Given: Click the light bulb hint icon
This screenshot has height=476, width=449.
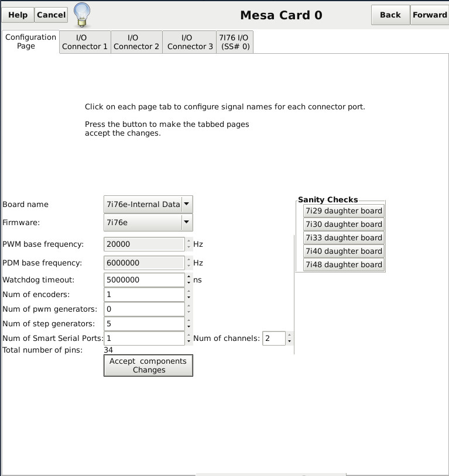Looking at the screenshot, I should 82,15.
